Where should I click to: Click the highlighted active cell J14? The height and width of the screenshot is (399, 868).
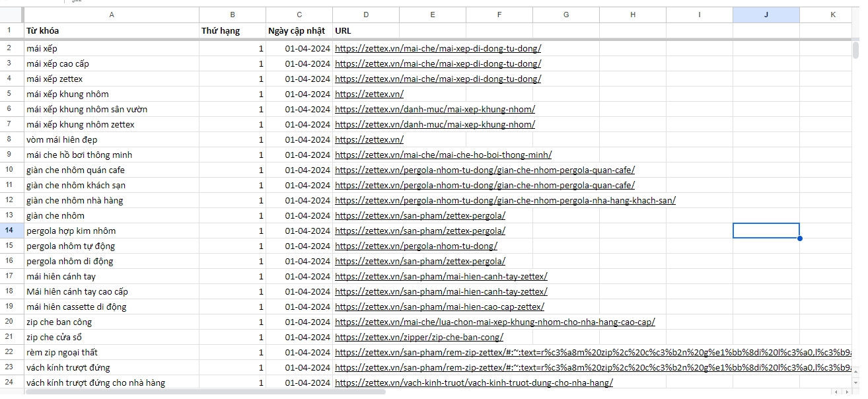(766, 231)
